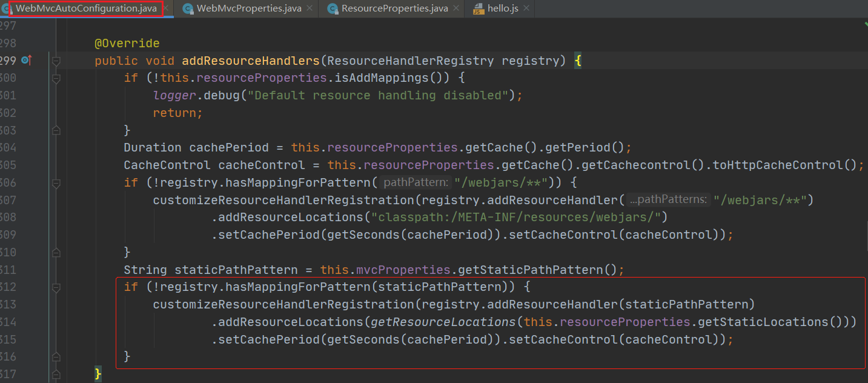The height and width of the screenshot is (383, 868).
Task: Click the ResourceHandlerRegistry parameter type
Action: (x=411, y=61)
